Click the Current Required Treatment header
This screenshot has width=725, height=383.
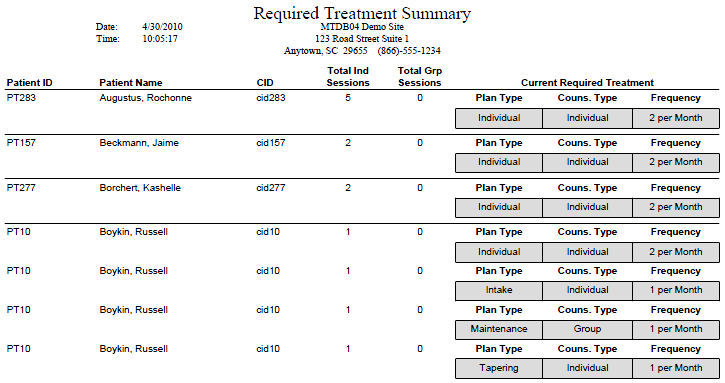[x=587, y=83]
